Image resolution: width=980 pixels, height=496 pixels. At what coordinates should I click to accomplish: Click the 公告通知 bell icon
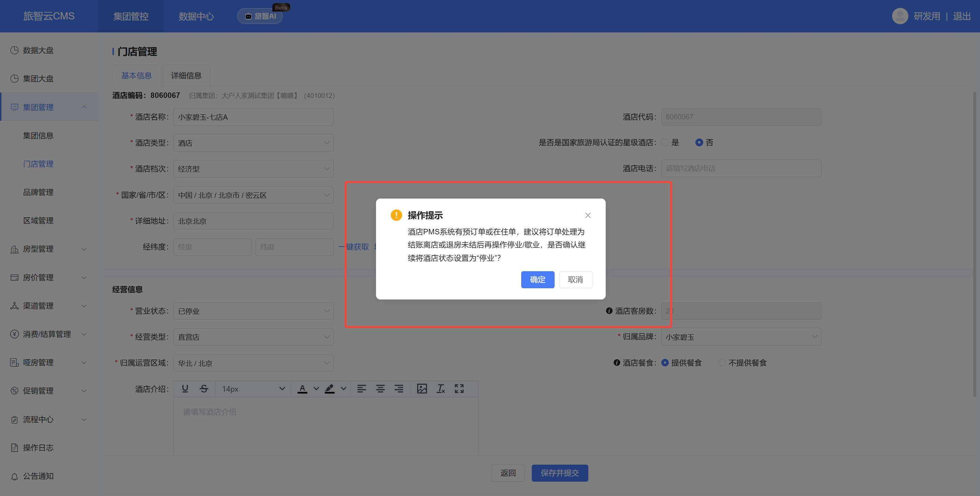tap(14, 476)
